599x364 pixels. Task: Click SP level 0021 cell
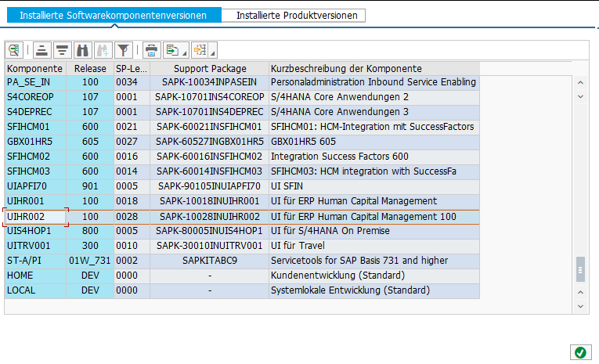click(x=132, y=127)
